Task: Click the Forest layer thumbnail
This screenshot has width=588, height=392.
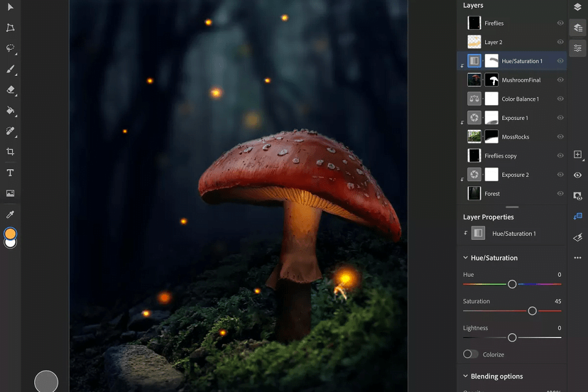Action: 474,194
